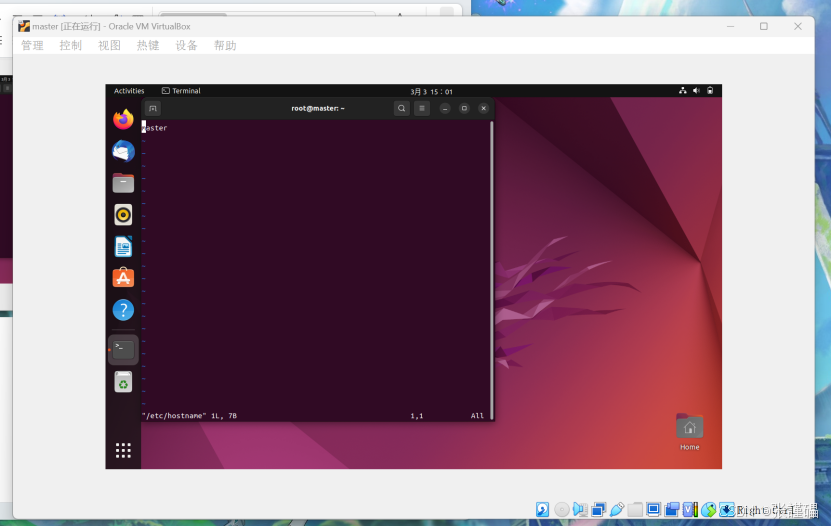Click the battery icon in Ubuntu top bar

click(710, 91)
